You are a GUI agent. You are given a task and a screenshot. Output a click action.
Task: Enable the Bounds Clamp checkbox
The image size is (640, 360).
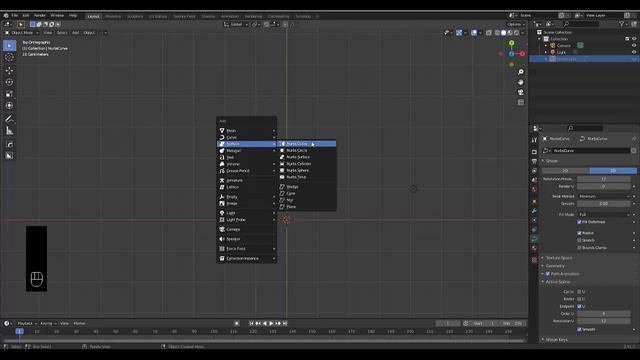coord(579,248)
